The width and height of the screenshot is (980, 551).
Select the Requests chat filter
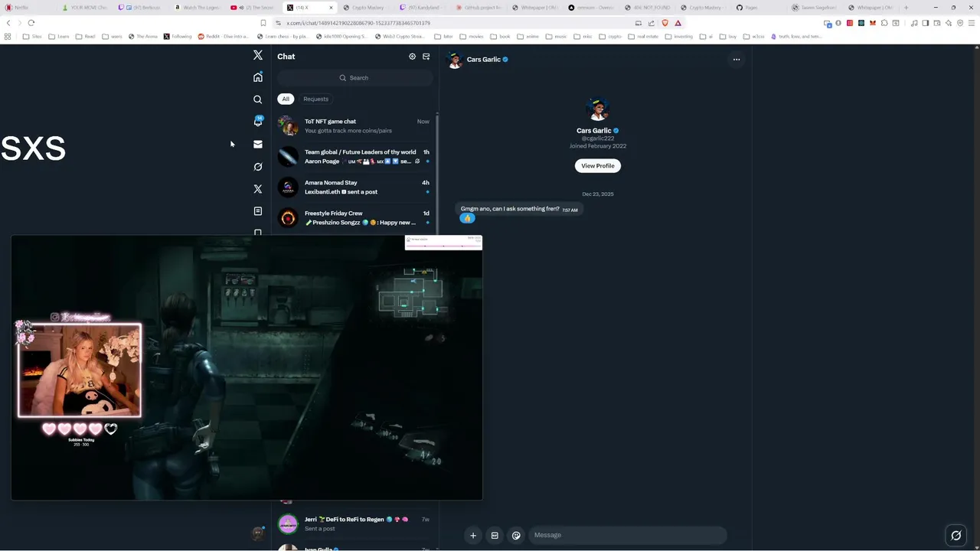(315, 99)
